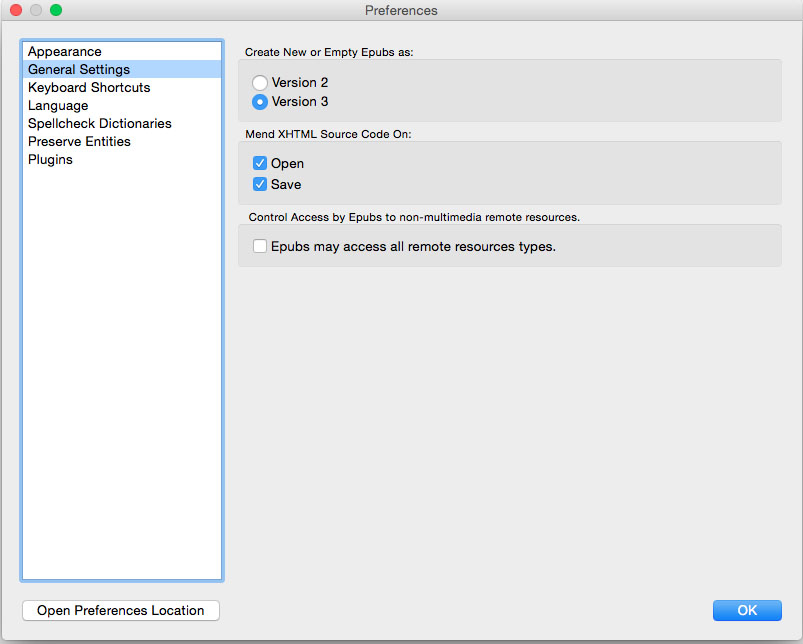Screen dimensions: 803x644
Task: Confirm preferences with the OK button
Action: [x=747, y=610]
